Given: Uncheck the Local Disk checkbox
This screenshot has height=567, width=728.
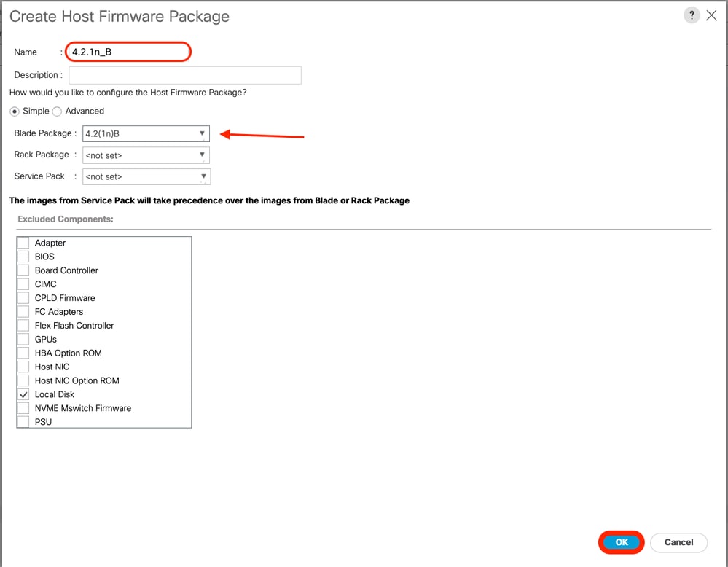Looking at the screenshot, I should tap(23, 395).
